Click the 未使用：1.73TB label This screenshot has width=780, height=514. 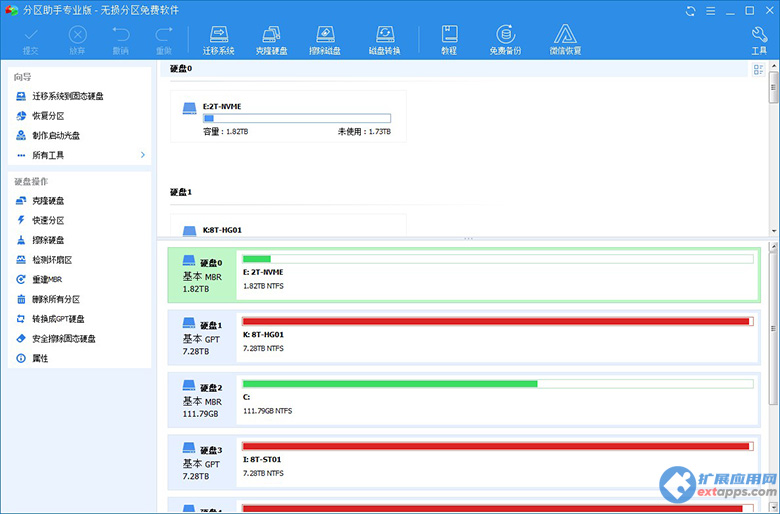coord(364,132)
